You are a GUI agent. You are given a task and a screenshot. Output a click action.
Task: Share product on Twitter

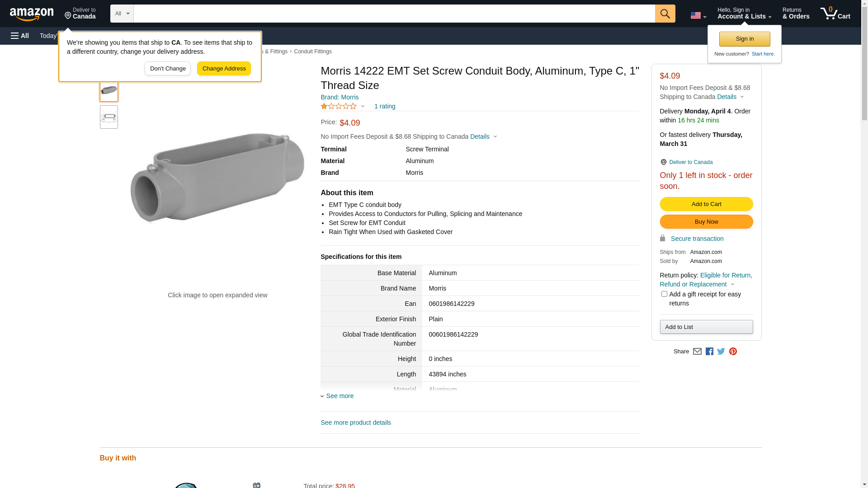(721, 352)
